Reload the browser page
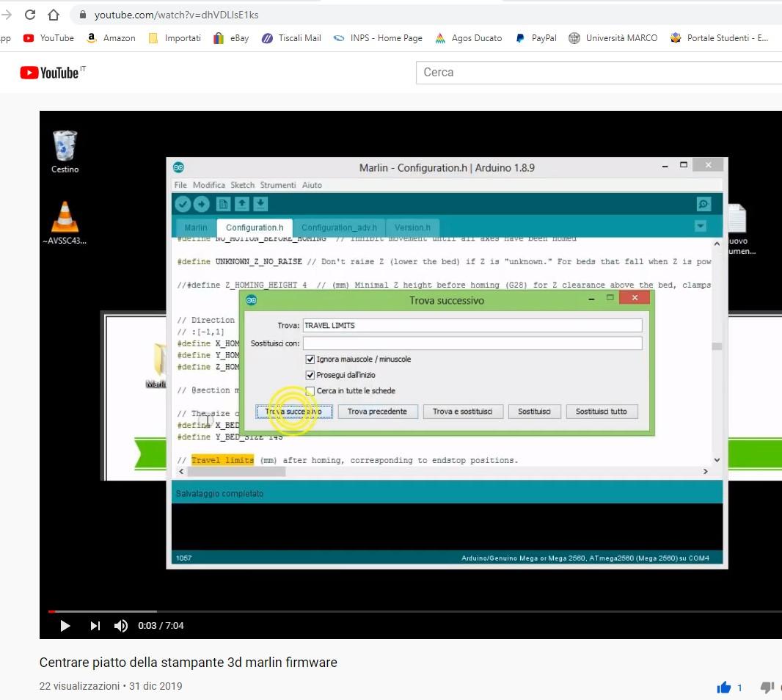This screenshot has width=782, height=700. click(x=30, y=15)
